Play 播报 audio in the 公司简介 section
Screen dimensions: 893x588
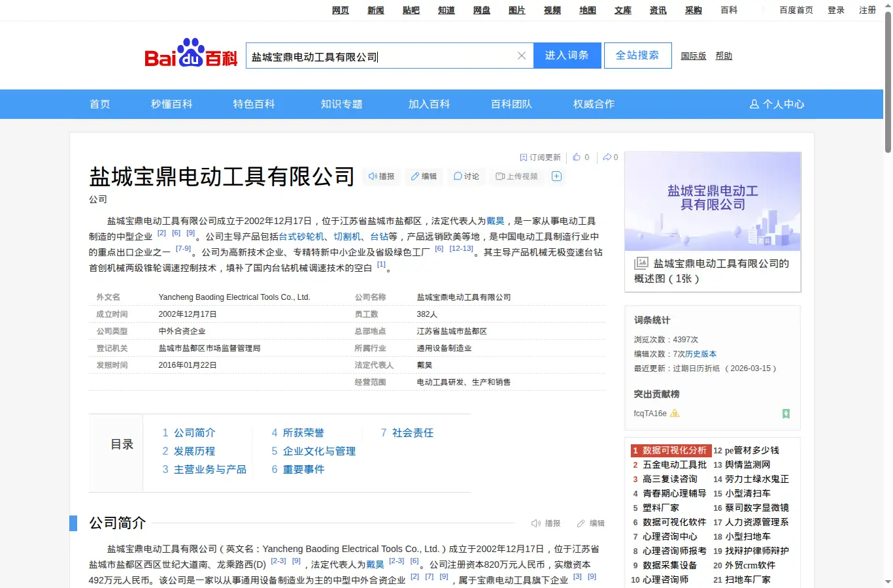[x=546, y=523]
